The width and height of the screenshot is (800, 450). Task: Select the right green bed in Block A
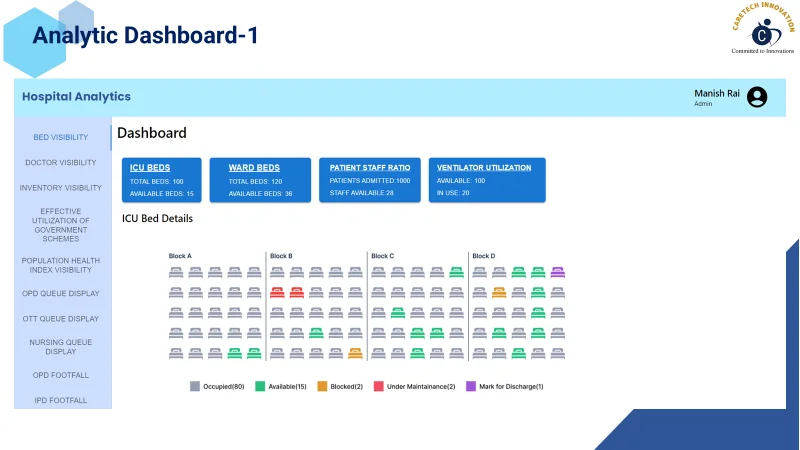coord(254,353)
